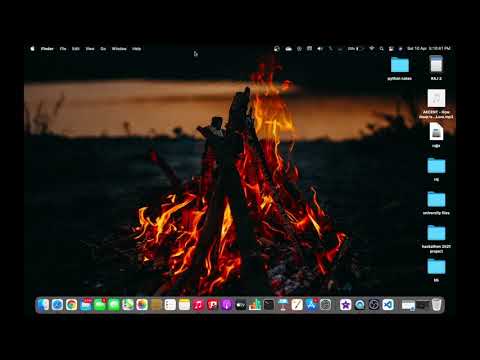Click the volume icon in the menu bar
Viewport: 480px width, 360px height.
pos(320,48)
